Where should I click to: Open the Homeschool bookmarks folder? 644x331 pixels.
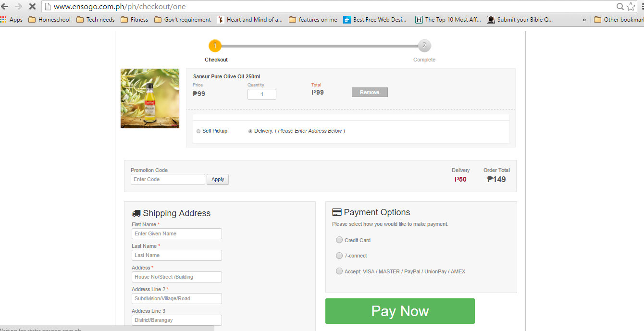(50, 20)
